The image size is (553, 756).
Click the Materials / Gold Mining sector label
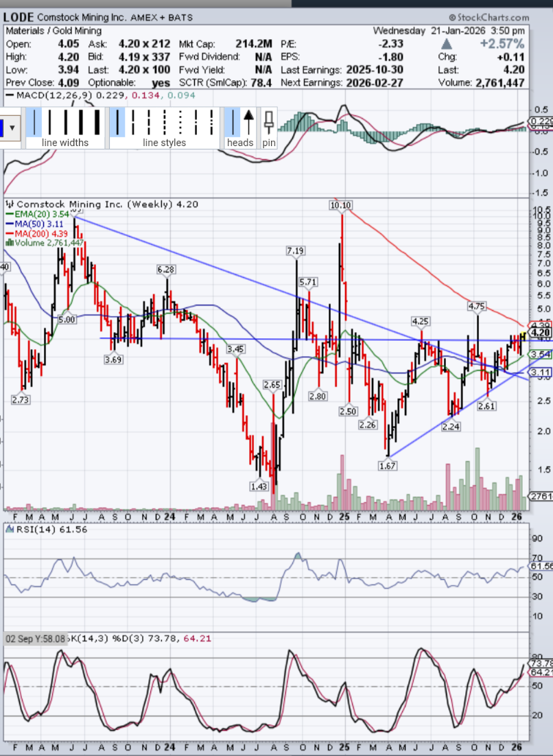54,30
